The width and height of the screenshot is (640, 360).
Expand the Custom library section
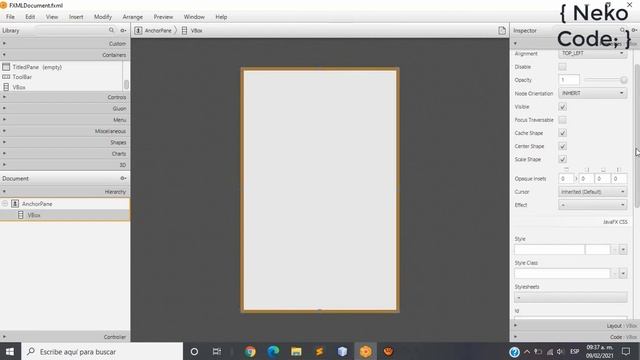click(65, 43)
